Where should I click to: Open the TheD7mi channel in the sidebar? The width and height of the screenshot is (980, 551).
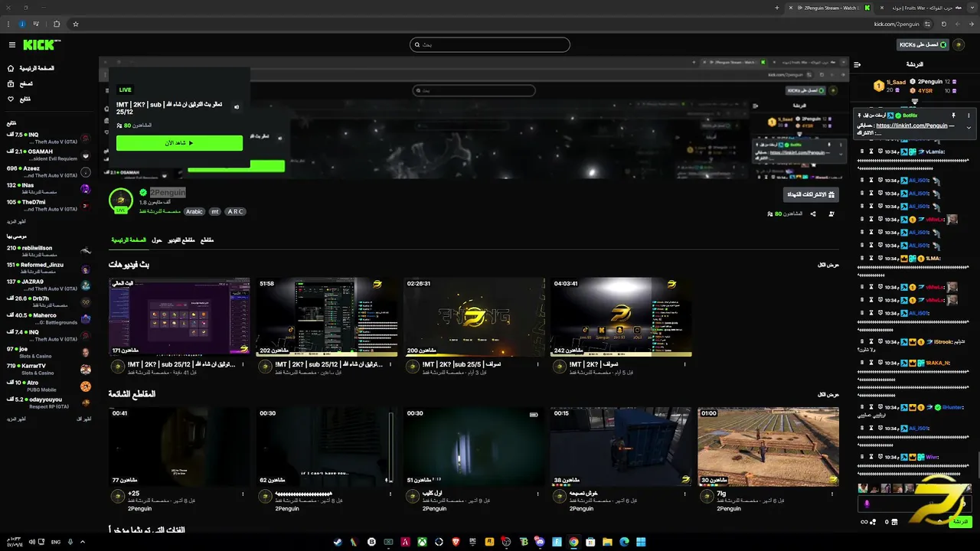point(50,205)
